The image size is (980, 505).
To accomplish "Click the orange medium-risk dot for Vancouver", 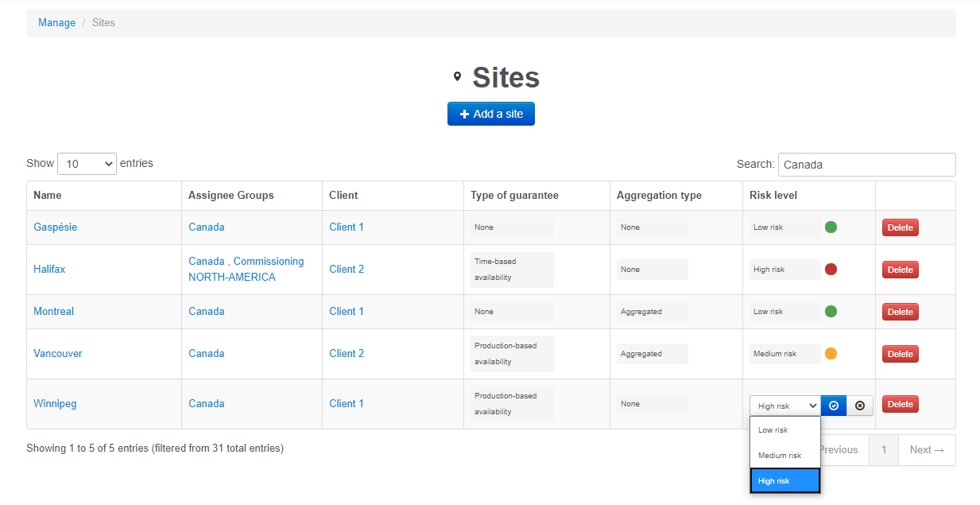I will (x=831, y=353).
